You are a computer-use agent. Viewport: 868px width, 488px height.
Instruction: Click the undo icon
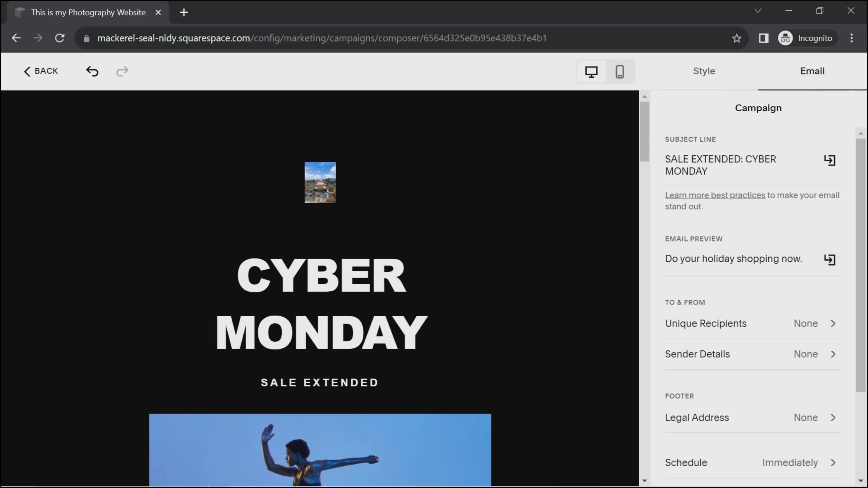click(x=92, y=71)
